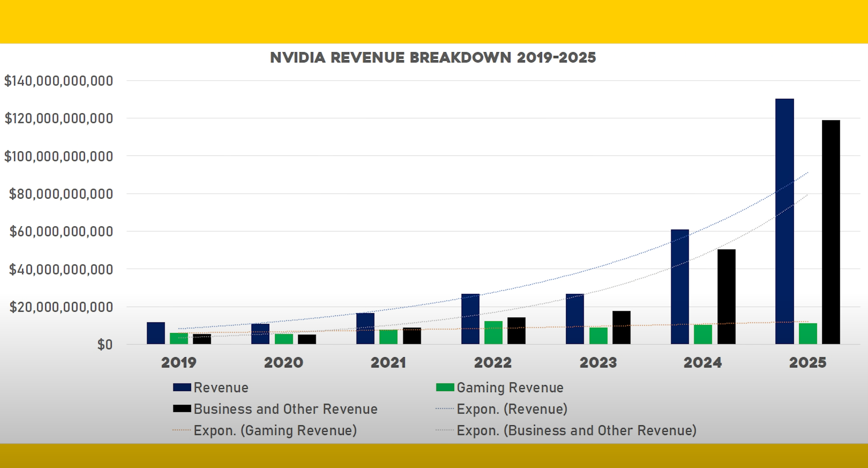Select the 2024 black Business revenue bar
Viewport: 868px width, 468px height.
coord(726,297)
